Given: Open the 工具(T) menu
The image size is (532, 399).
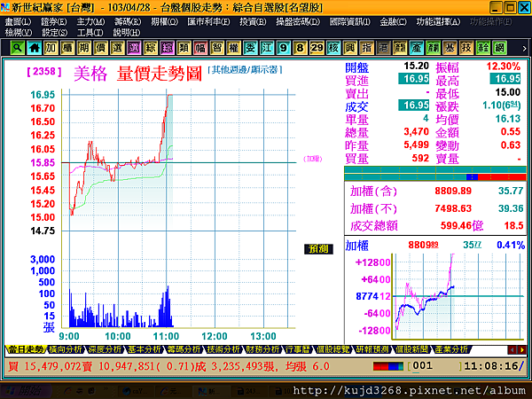Looking at the screenshot, I should point(90,33).
